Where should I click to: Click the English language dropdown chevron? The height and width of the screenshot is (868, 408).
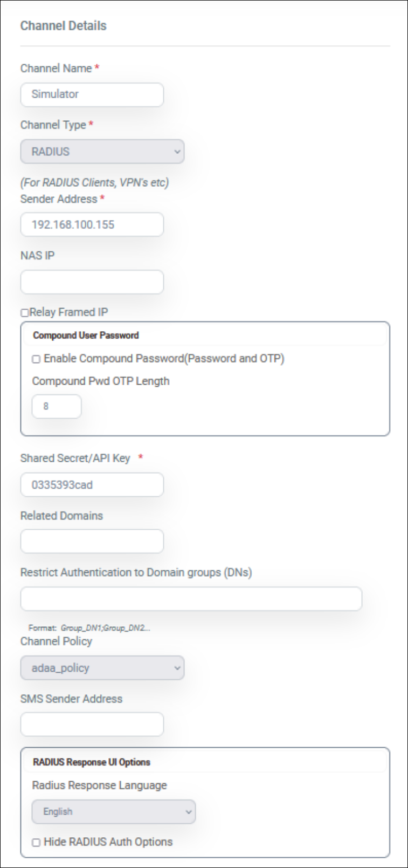click(189, 811)
